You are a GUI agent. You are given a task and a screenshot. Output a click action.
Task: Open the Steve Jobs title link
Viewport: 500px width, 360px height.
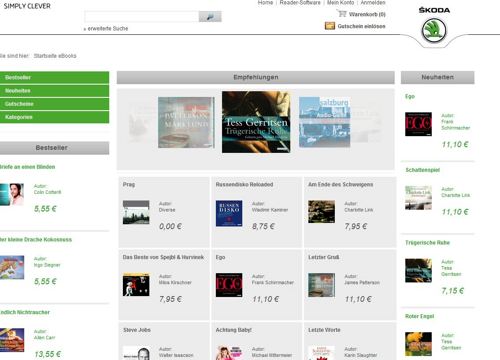pos(137,330)
